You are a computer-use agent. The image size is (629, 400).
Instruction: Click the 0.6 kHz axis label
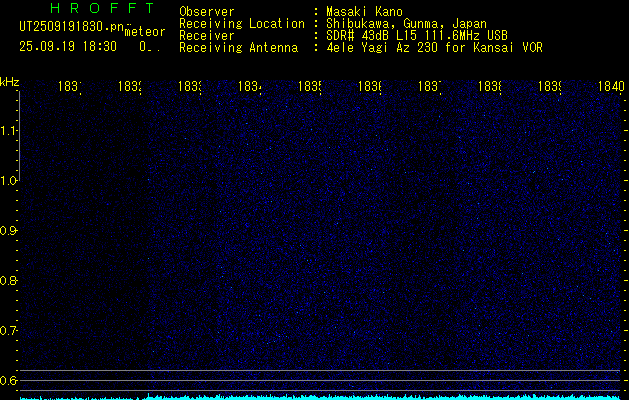click(x=9, y=380)
